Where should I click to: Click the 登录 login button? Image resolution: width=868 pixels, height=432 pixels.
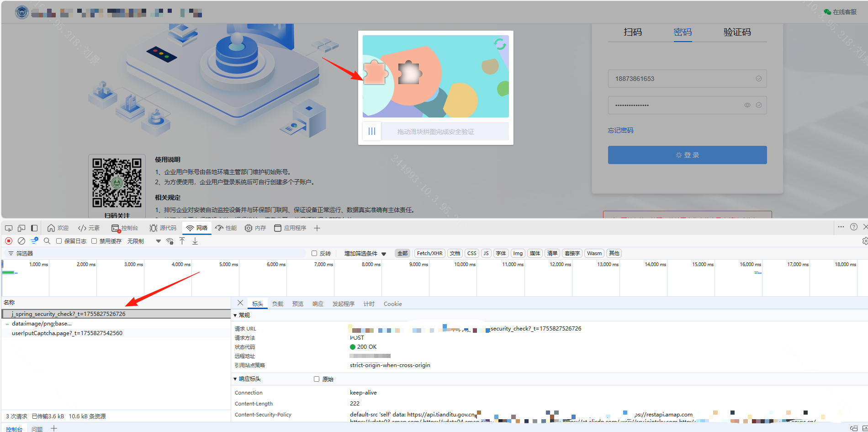click(x=687, y=155)
